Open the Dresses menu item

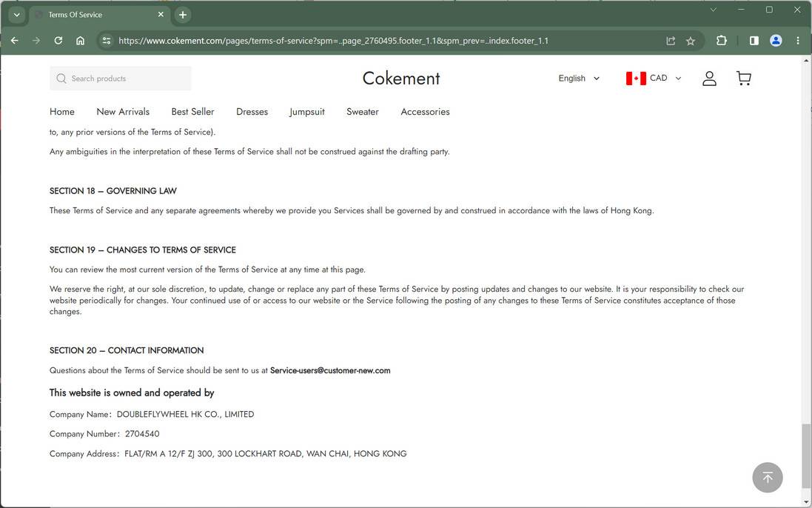pos(252,111)
